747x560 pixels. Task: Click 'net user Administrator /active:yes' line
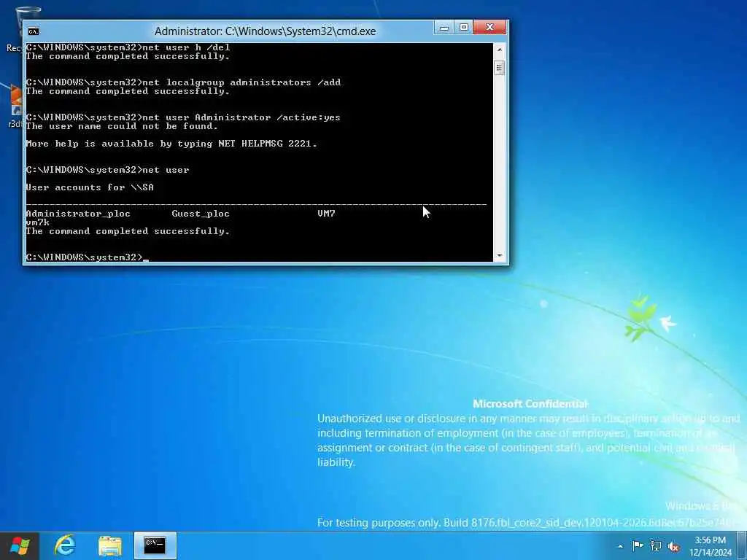(x=183, y=117)
